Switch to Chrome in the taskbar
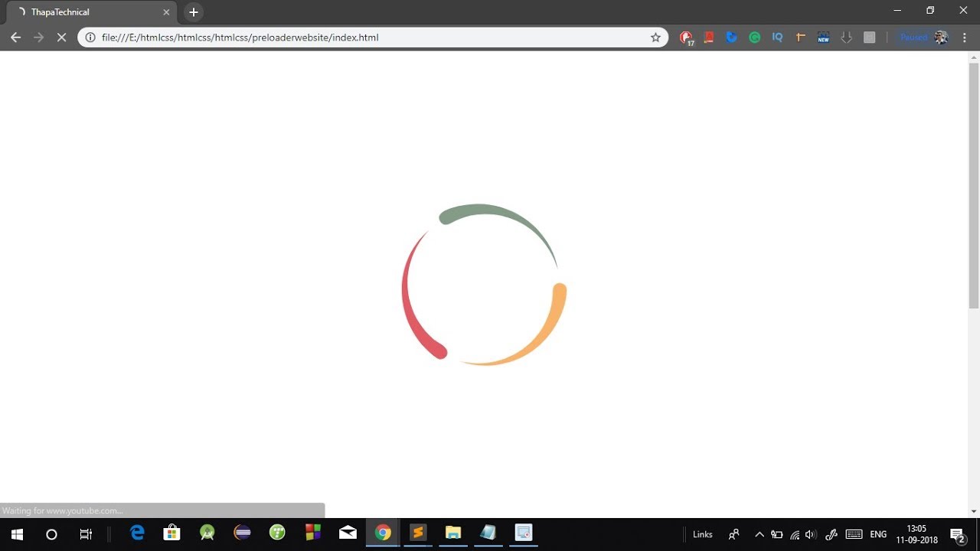 click(x=383, y=533)
